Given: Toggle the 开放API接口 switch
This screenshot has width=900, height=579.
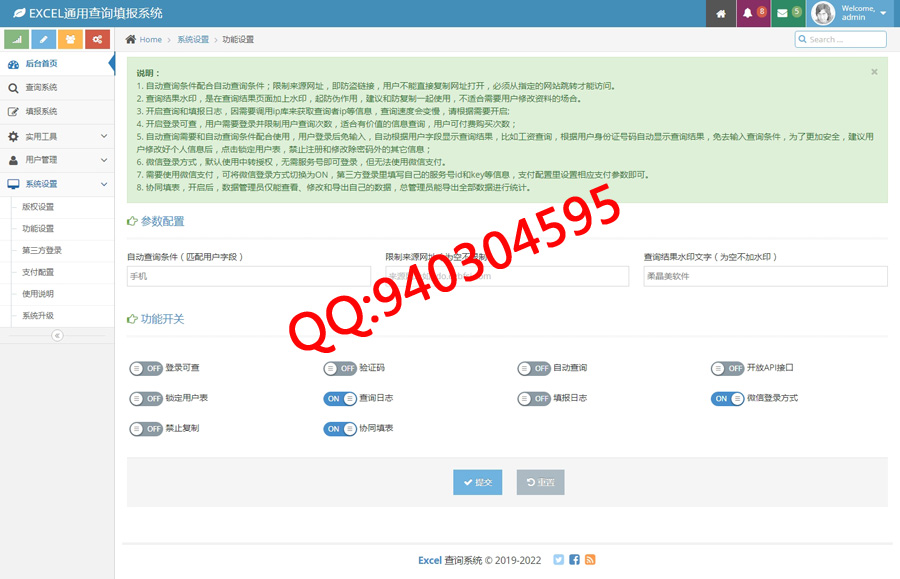Looking at the screenshot, I should [727, 368].
